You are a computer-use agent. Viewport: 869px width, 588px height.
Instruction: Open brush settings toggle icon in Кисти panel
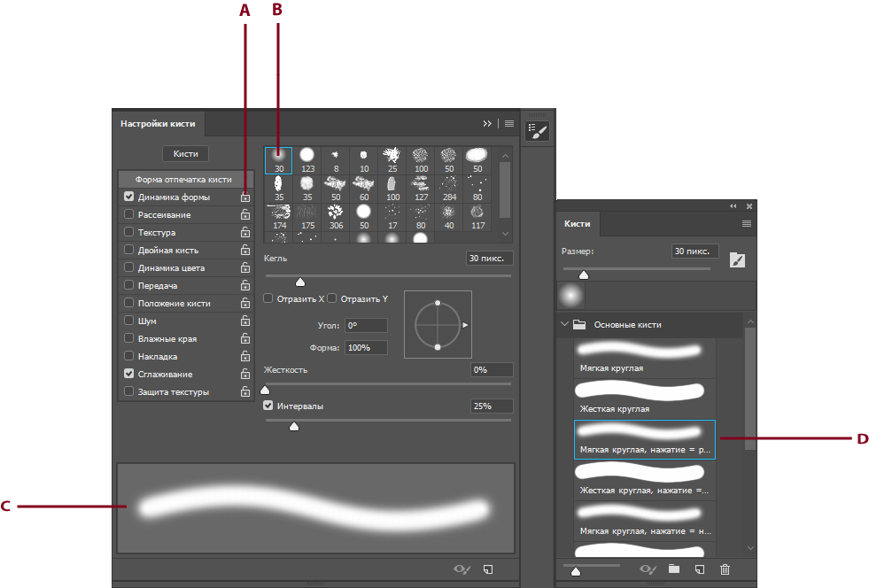[x=737, y=260]
